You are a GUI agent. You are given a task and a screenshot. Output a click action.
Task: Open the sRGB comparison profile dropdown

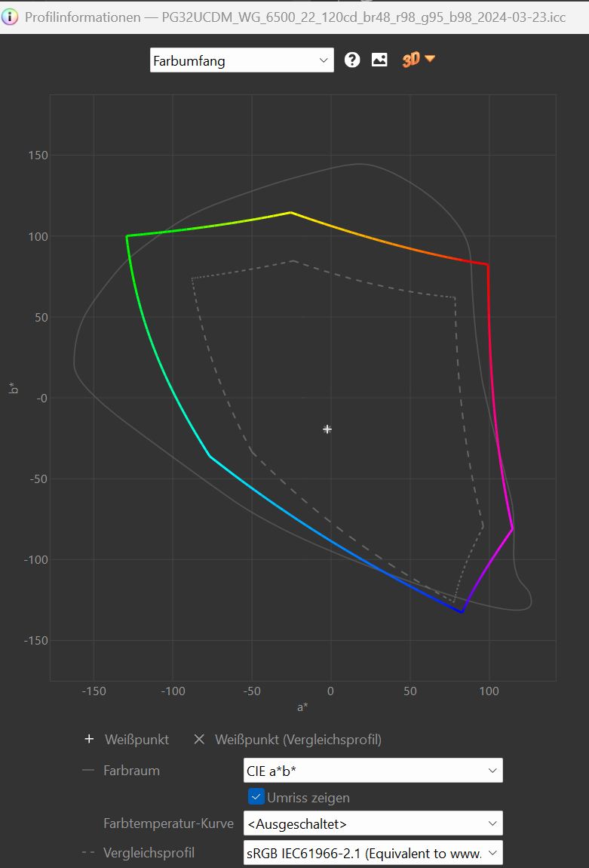373,852
